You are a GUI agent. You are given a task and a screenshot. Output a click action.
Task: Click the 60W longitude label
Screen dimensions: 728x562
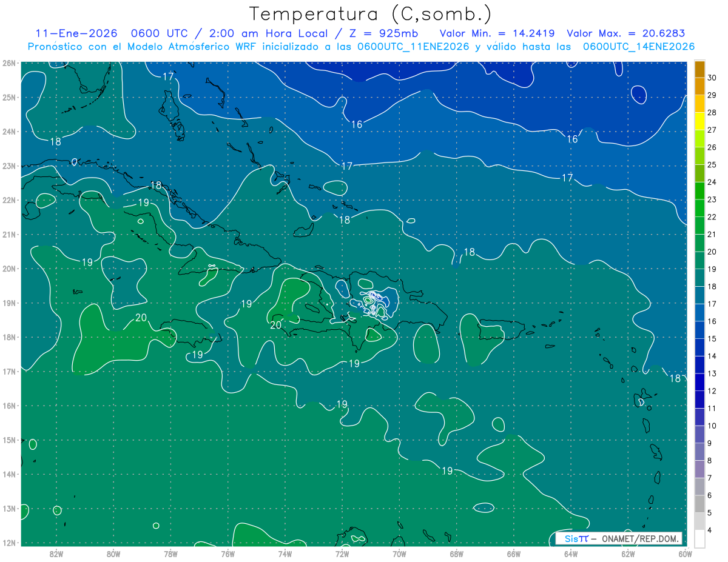[685, 554]
